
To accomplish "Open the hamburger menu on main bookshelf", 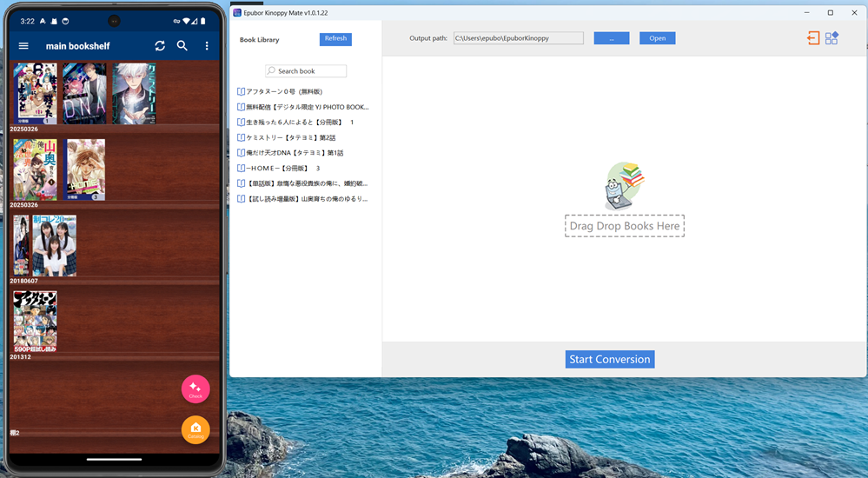I will pos(23,46).
